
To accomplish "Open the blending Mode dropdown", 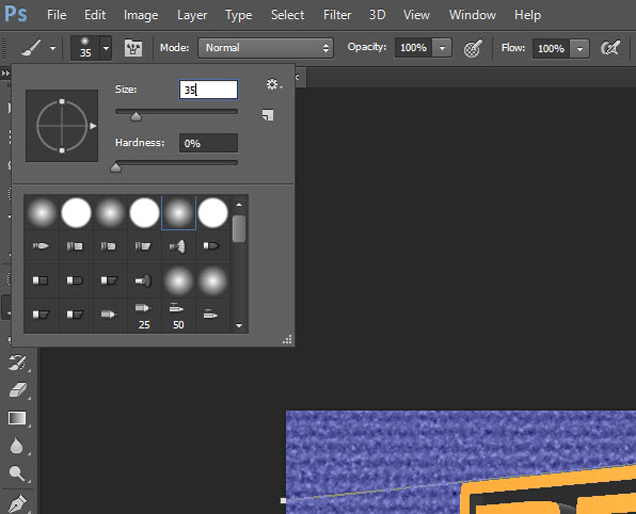I will tap(265, 48).
